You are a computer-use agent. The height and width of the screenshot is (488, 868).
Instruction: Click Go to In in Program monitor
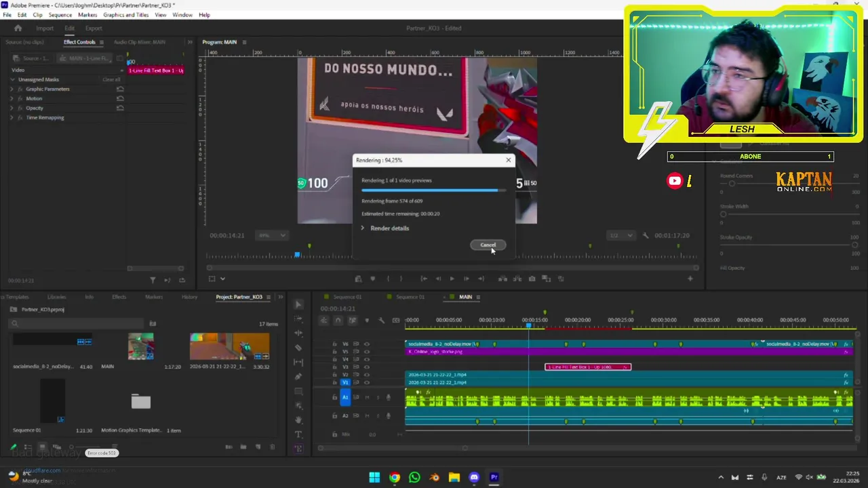pyautogui.click(x=424, y=279)
